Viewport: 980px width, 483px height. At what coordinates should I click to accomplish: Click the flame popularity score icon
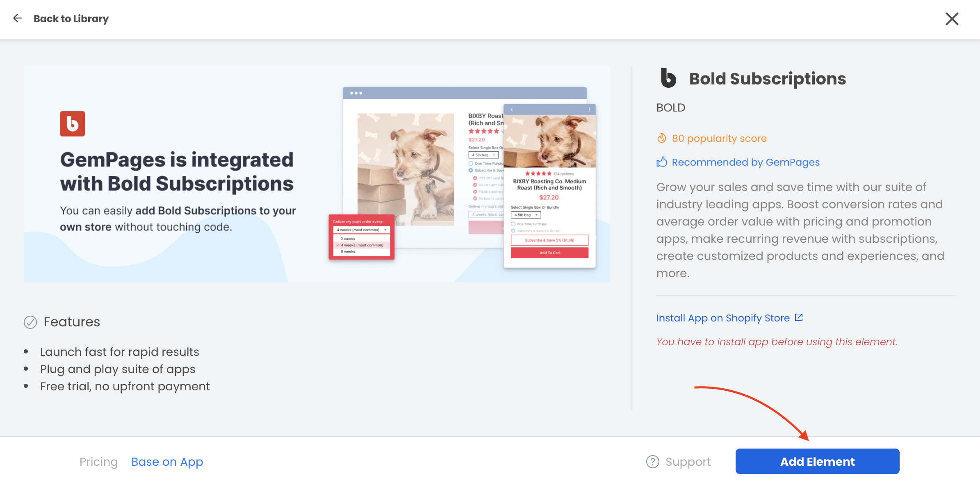[x=661, y=138]
